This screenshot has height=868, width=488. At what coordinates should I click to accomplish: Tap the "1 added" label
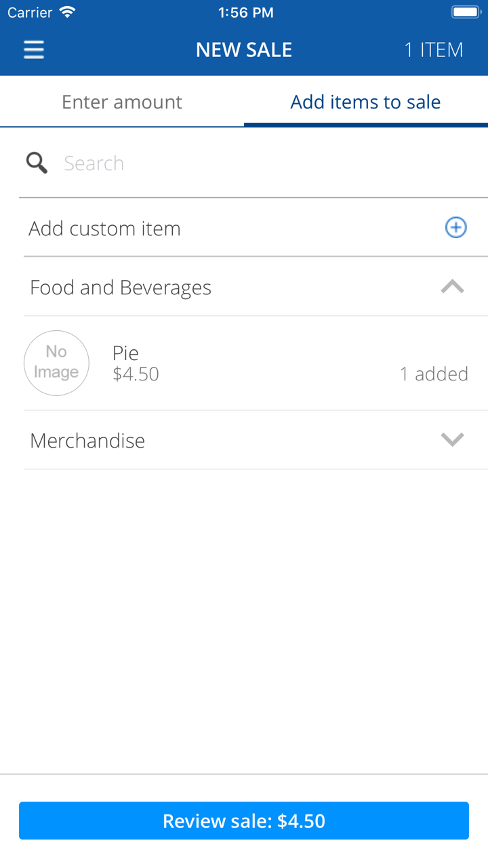click(x=434, y=374)
